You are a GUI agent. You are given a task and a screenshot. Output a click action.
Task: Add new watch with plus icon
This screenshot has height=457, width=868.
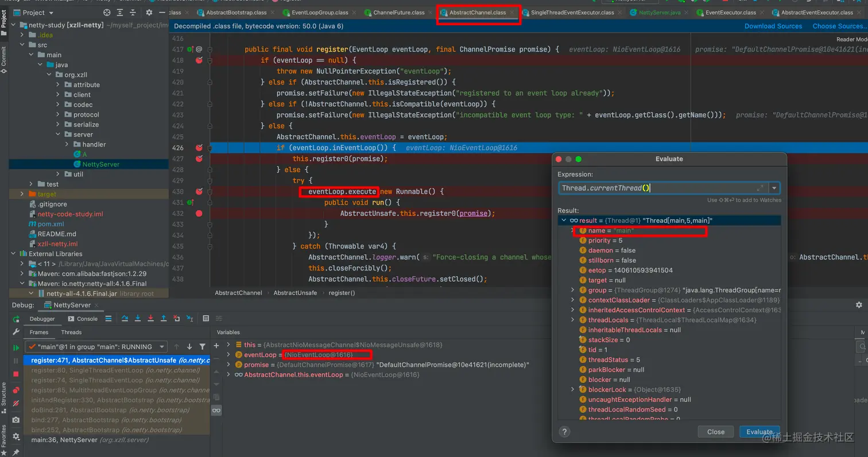(216, 346)
